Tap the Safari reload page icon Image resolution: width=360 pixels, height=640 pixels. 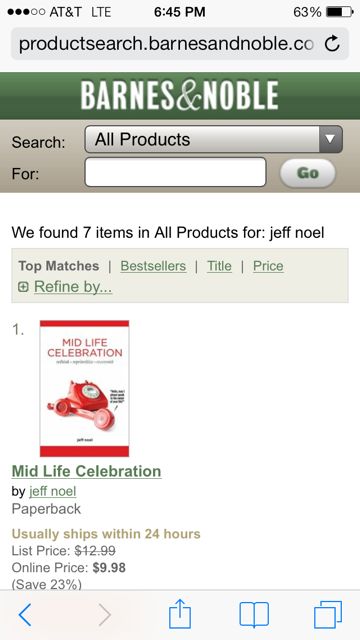click(332, 43)
